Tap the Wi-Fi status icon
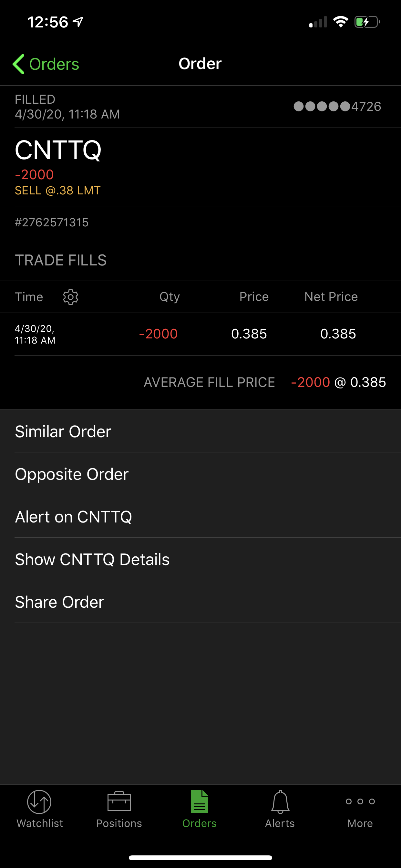Image resolution: width=401 pixels, height=868 pixels. click(x=340, y=22)
